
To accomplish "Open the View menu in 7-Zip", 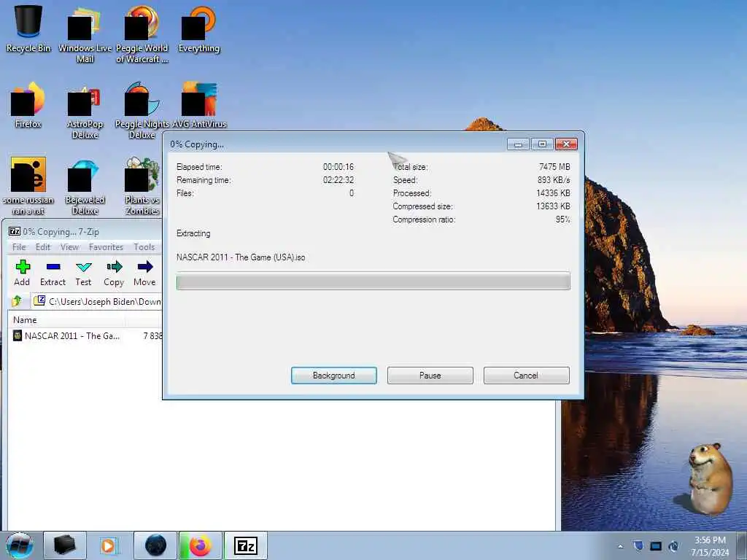I will coord(69,246).
